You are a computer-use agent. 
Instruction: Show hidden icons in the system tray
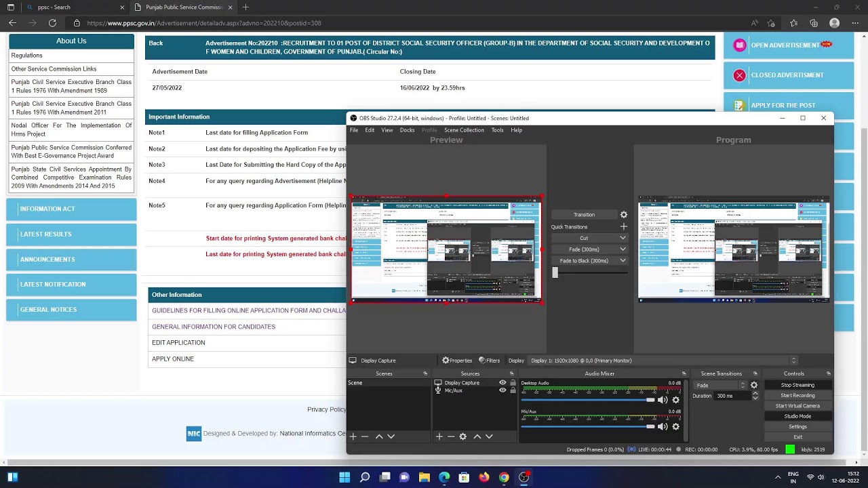click(x=778, y=477)
